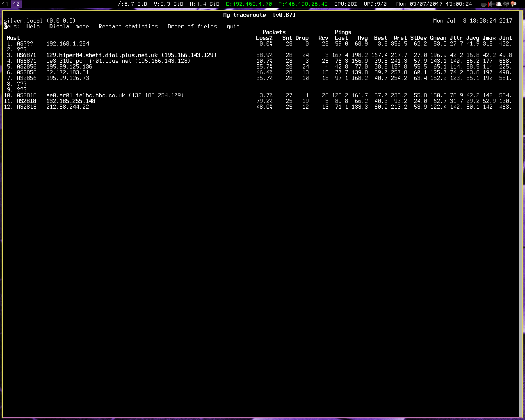Image resolution: width=525 pixels, height=420 pixels.
Task: Select hop 6 host 62.172.103.51
Action: click(x=68, y=72)
